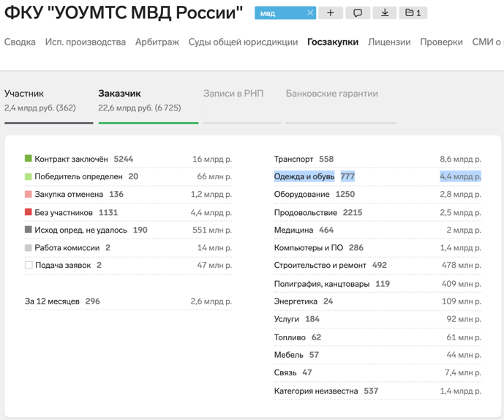The height and width of the screenshot is (420, 504).
Task: Click the ФКУ "УОУМТС МВД России" title
Action: 124,13
